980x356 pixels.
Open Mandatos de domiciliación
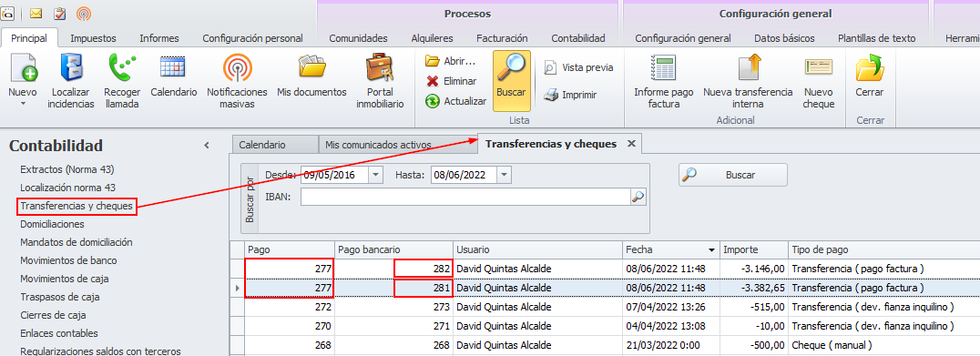tap(77, 241)
